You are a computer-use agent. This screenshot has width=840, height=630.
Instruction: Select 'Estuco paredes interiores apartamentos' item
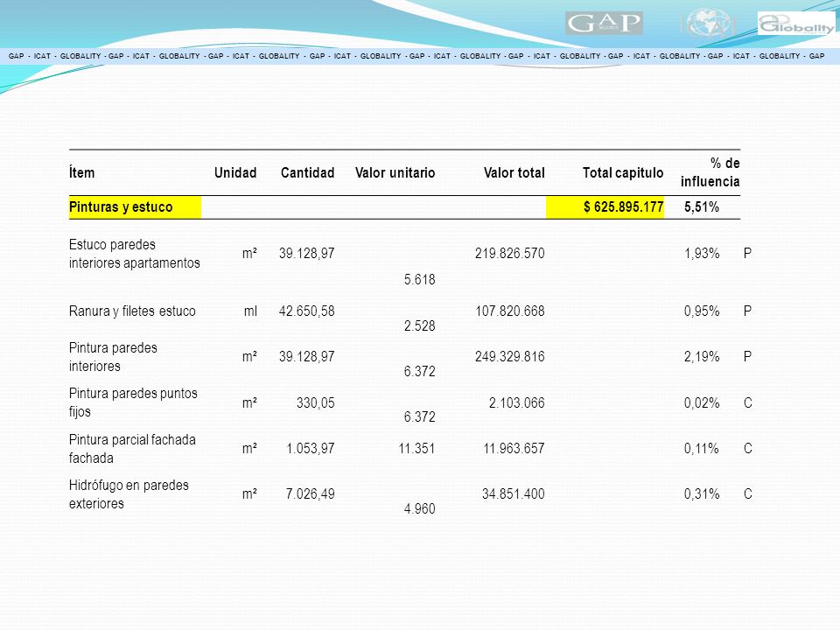135,254
